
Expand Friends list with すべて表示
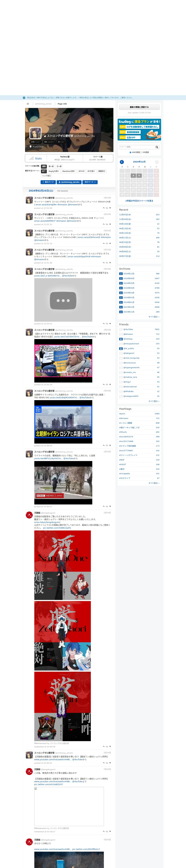pyautogui.click(x=154, y=401)
